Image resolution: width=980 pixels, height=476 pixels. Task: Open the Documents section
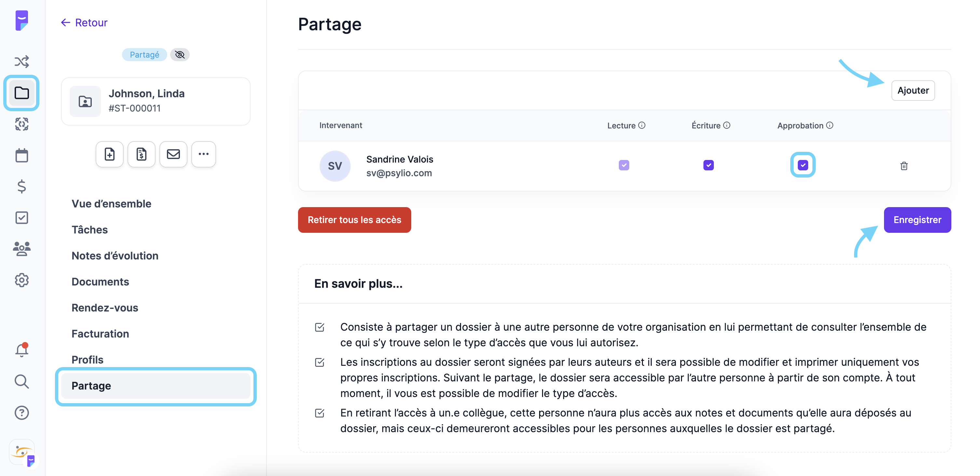click(101, 282)
